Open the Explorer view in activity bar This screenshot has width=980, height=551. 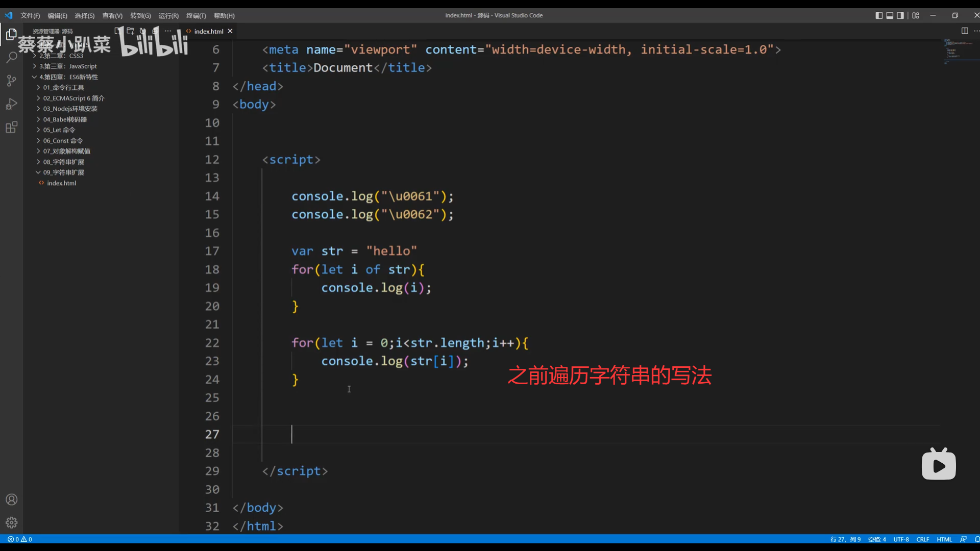pos(11,35)
